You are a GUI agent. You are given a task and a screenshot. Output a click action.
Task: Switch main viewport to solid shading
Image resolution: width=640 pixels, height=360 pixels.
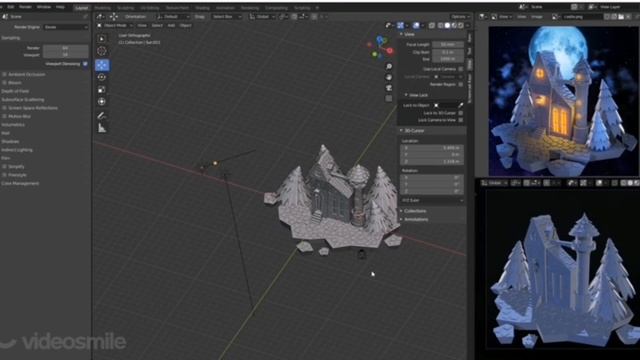pos(447,25)
